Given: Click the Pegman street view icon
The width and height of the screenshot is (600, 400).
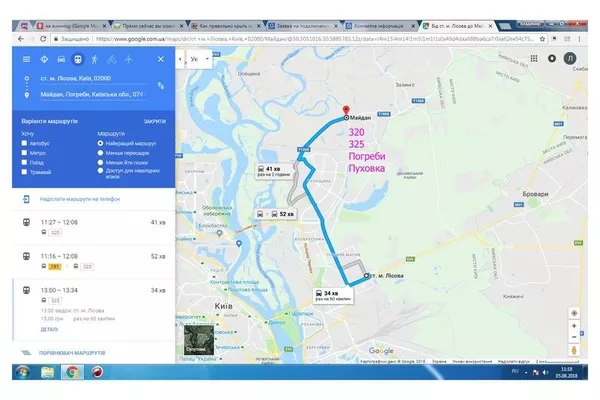Looking at the screenshot, I should [573, 349].
